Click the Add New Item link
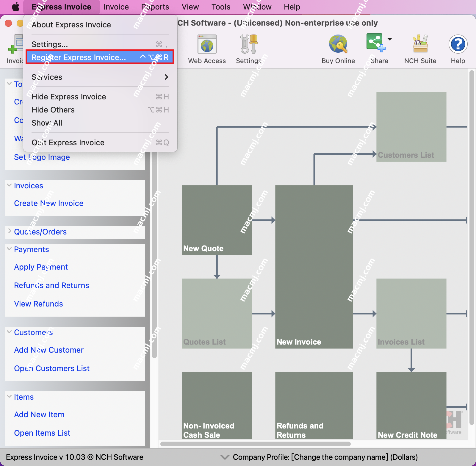Image resolution: width=476 pixels, height=466 pixels. (x=39, y=415)
